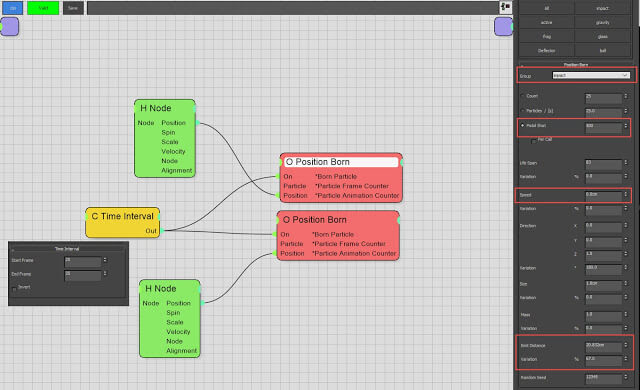
Task: Enable the Per Call checkbox
Action: click(533, 140)
